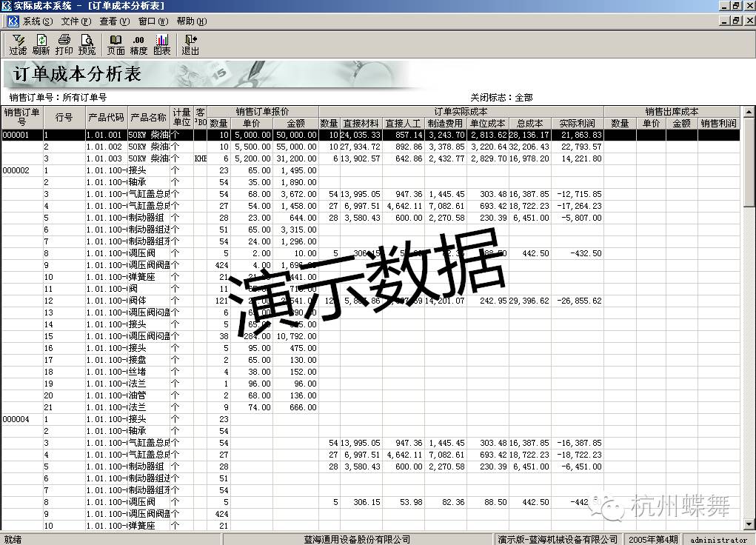Open page setup using the 页面 icon
Viewport: 756px width, 545px height.
[116, 46]
